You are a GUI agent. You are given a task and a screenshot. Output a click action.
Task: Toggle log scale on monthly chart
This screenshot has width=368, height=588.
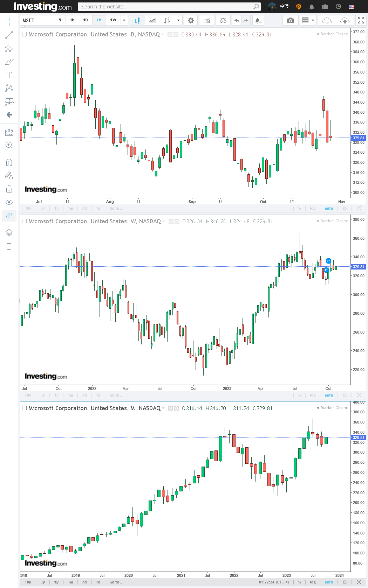coord(313,582)
